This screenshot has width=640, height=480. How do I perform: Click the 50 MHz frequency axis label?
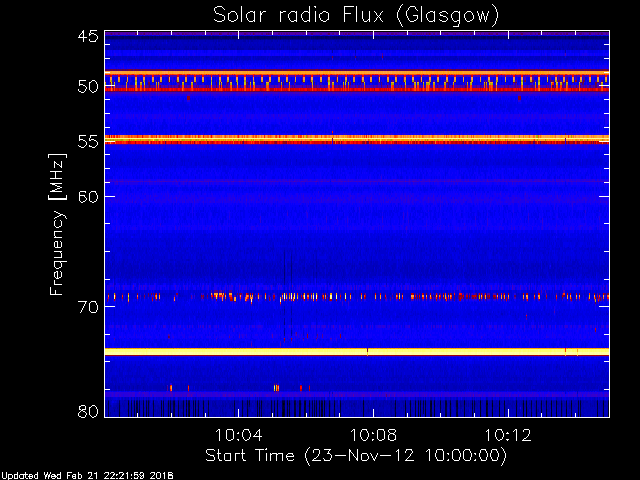(88, 87)
